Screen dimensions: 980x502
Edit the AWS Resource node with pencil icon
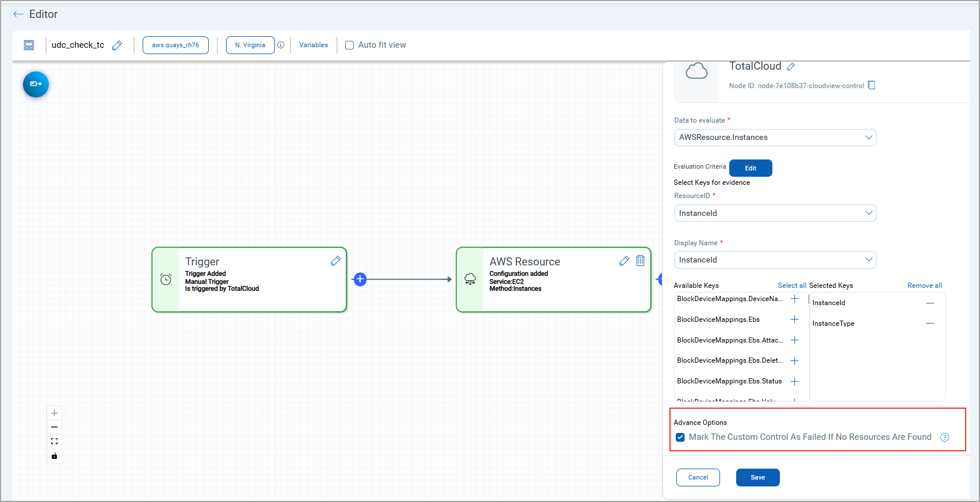[x=624, y=261]
